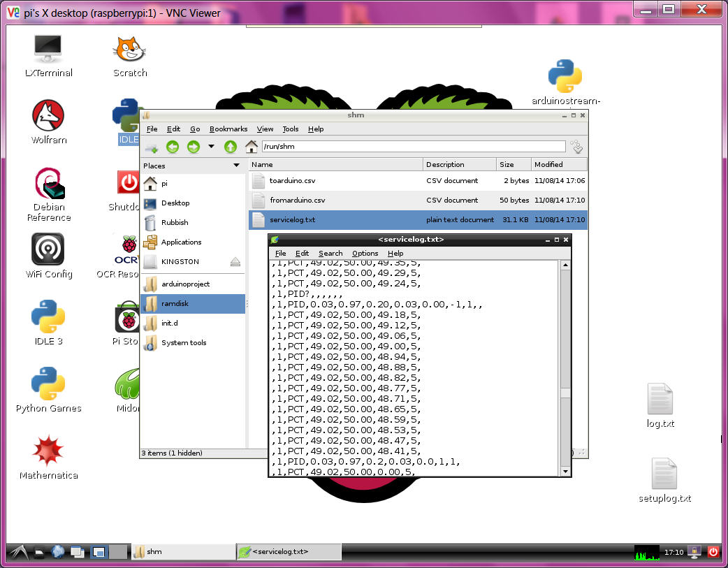Open the Mathematica desktop icon
Image resolution: width=728 pixels, height=568 pixels.
(48, 457)
